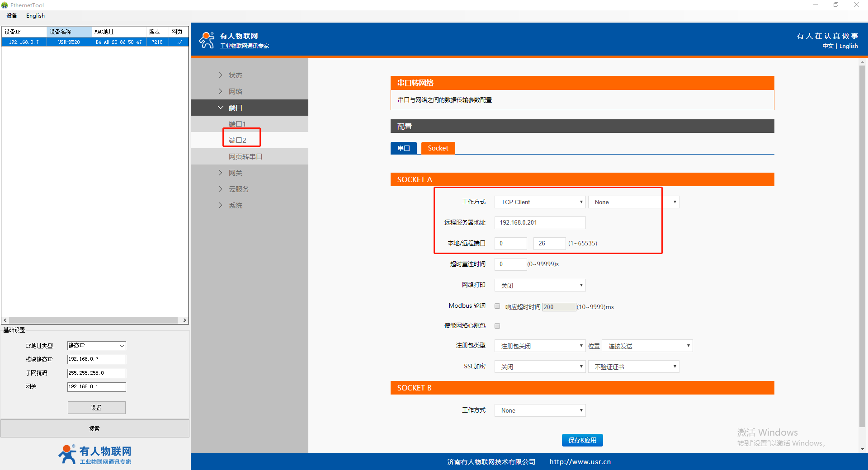Open the 网页转串口 sidebar item
868x470 pixels.
coord(245,156)
